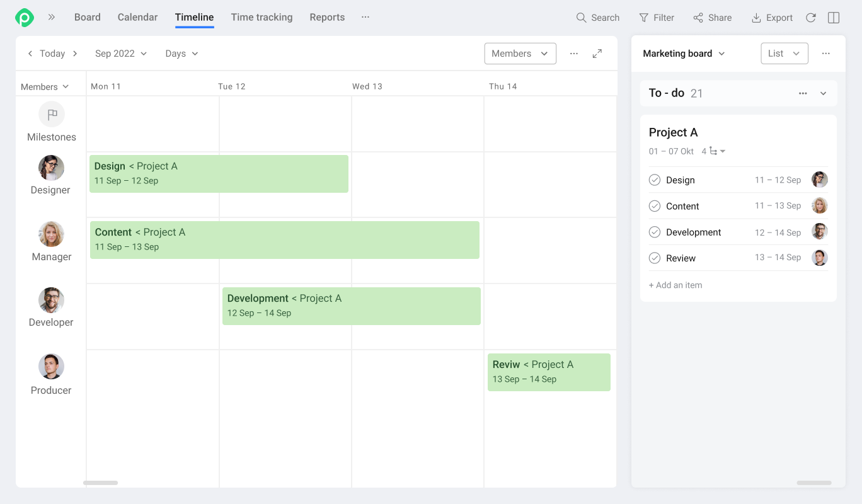862x504 pixels.
Task: Toggle the side panel layout icon
Action: click(x=834, y=18)
